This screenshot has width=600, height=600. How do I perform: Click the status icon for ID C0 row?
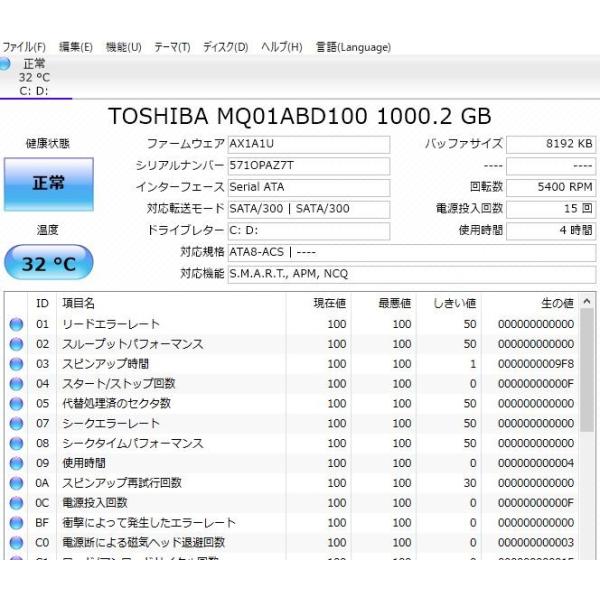click(16, 543)
